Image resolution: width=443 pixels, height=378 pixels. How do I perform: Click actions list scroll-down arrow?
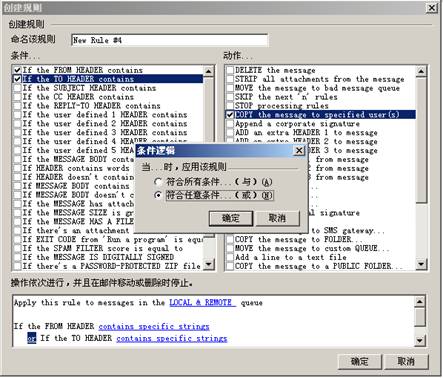coord(421,265)
